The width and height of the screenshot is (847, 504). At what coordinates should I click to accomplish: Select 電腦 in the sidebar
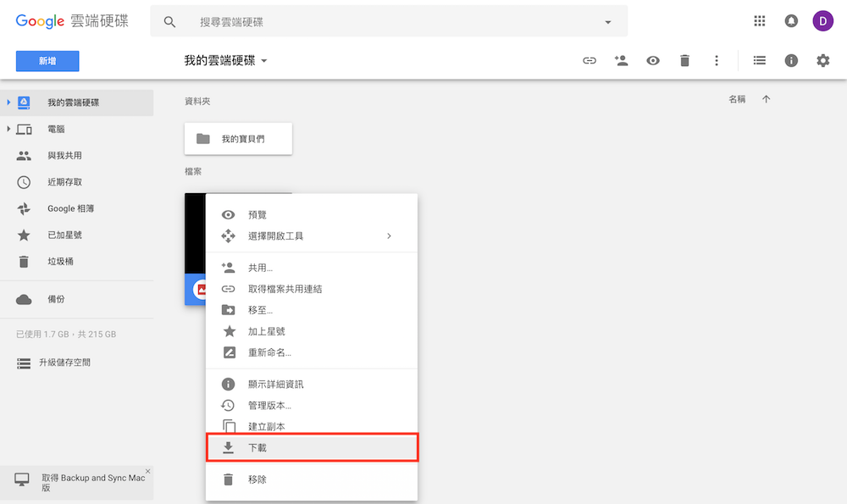(77, 129)
